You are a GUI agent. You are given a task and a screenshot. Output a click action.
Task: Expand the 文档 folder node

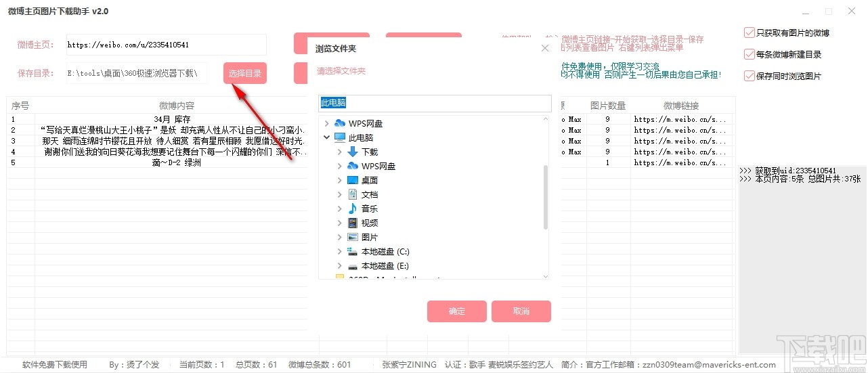pos(340,194)
